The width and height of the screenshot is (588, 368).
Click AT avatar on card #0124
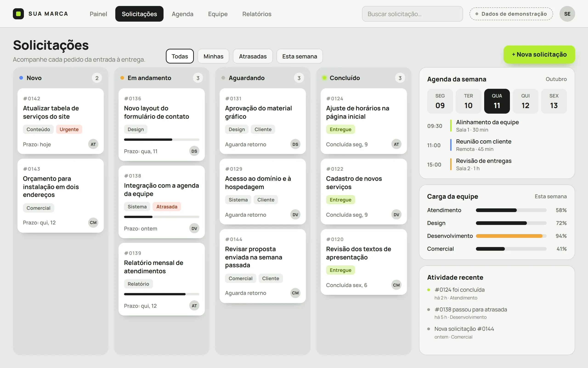pyautogui.click(x=396, y=144)
